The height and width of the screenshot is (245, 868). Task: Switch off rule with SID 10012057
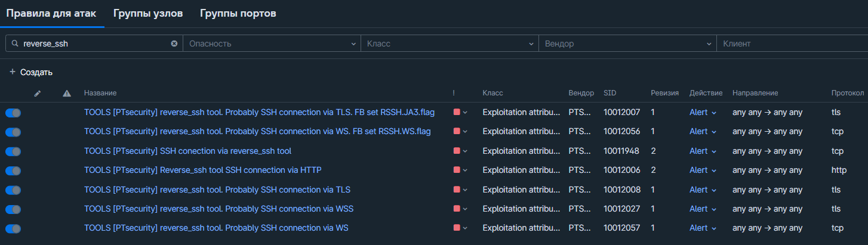click(13, 228)
